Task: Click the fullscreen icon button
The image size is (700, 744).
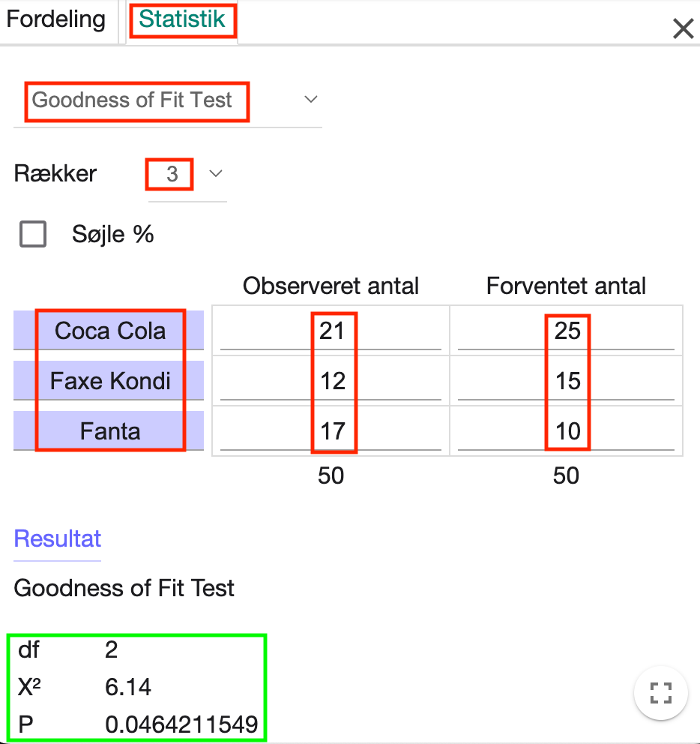Action: (x=660, y=693)
